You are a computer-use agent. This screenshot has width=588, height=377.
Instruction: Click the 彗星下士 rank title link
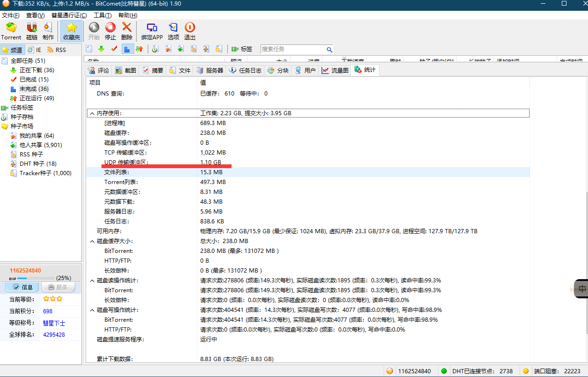(54, 323)
